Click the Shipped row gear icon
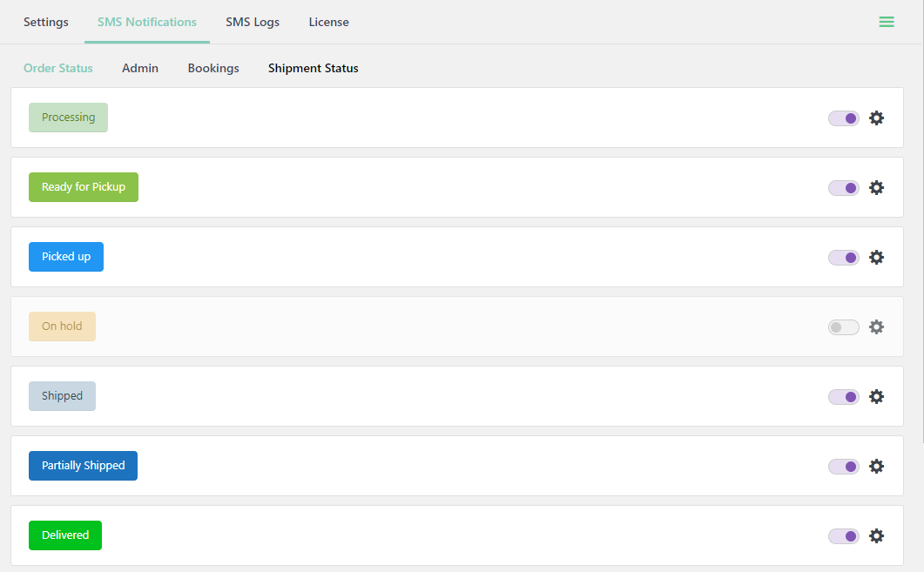924x572 pixels. 876,397
